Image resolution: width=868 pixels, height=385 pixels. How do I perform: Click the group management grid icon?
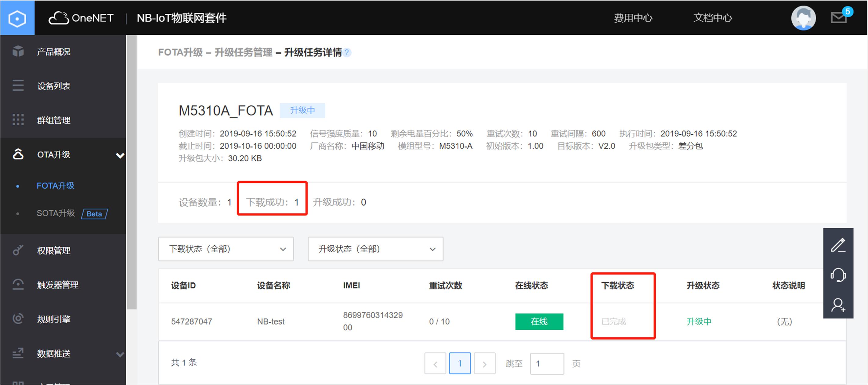pos(18,120)
